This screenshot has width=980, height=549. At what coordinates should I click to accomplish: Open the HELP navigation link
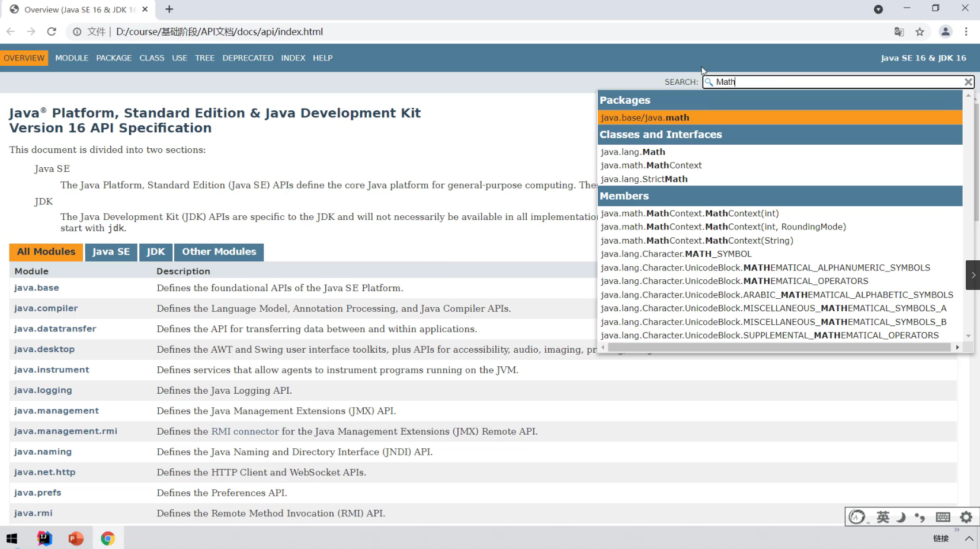tap(323, 58)
